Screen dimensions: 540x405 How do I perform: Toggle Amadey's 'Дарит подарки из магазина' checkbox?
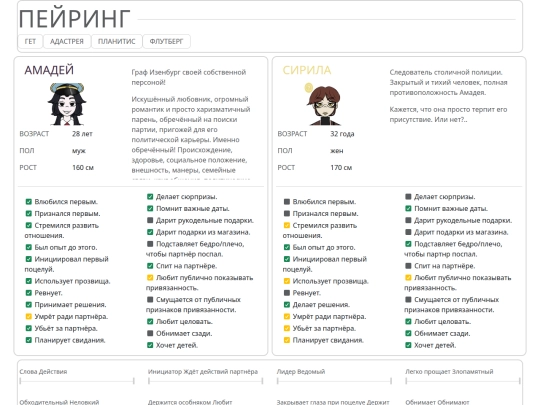[150, 232]
